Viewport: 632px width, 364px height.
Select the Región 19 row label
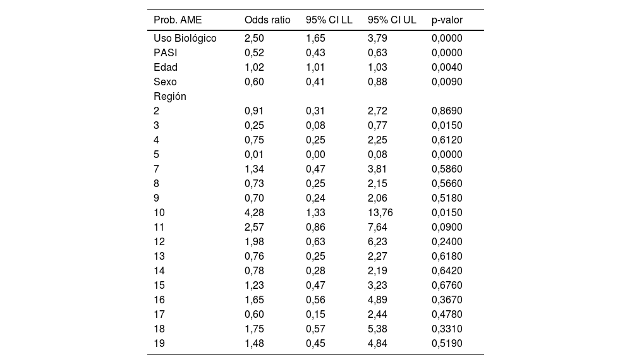(x=159, y=343)
